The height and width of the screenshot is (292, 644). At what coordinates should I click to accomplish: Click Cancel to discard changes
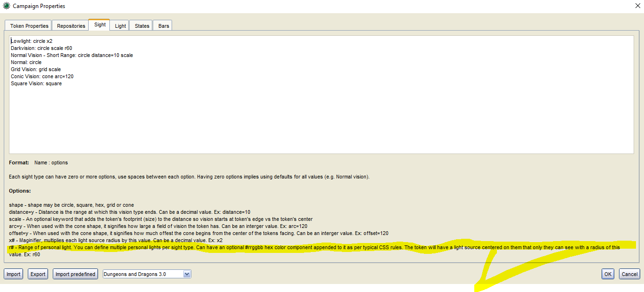(x=629, y=274)
